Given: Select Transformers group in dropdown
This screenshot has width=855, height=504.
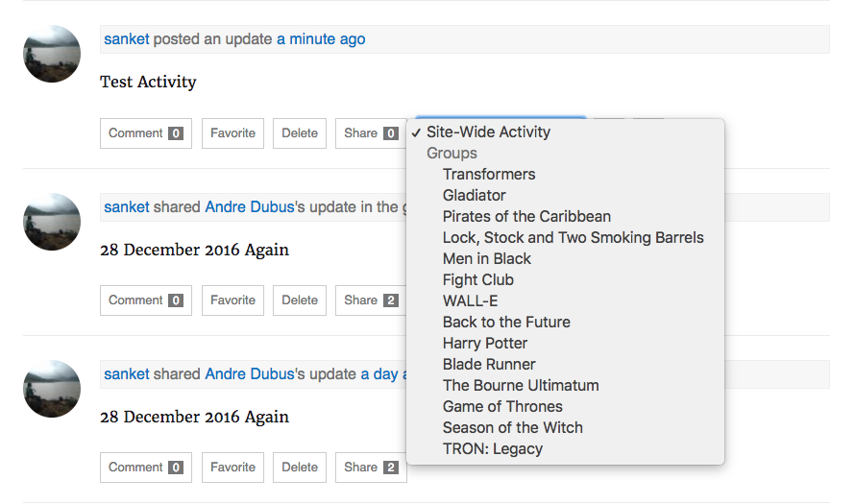Looking at the screenshot, I should pos(488,175).
